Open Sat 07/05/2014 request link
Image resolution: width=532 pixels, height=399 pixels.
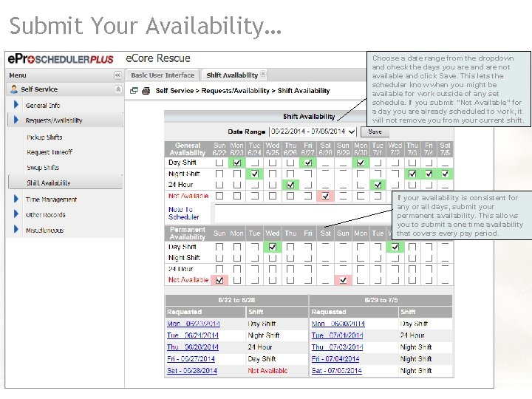(337, 371)
